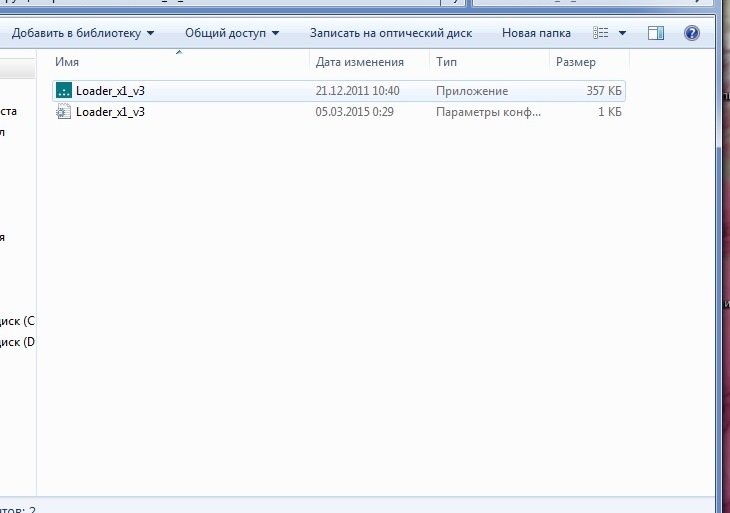
Task: Select the Loader_x1_v3 application file name
Action: coord(110,91)
